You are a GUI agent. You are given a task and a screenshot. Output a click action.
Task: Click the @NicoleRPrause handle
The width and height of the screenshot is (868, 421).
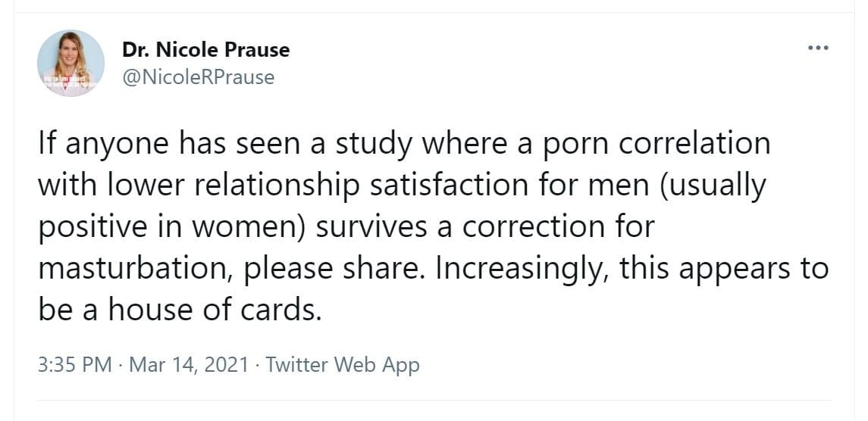click(x=198, y=77)
